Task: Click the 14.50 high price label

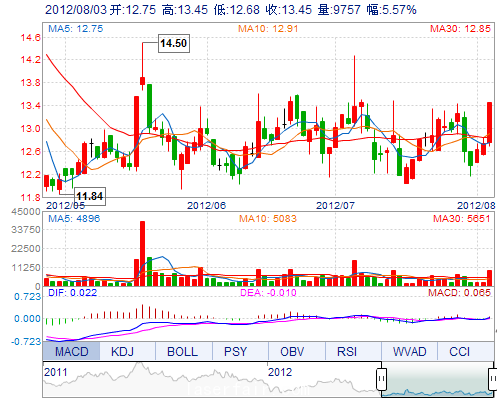Action: 174,43
